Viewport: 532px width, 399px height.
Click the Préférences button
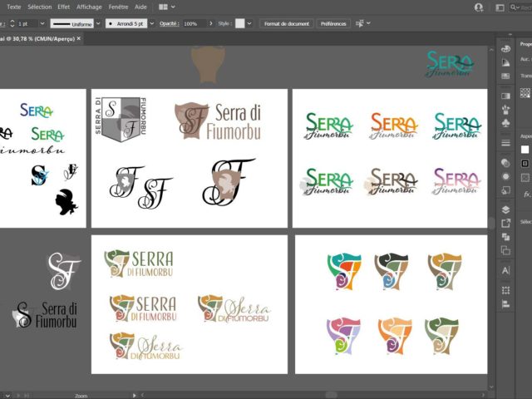(333, 24)
